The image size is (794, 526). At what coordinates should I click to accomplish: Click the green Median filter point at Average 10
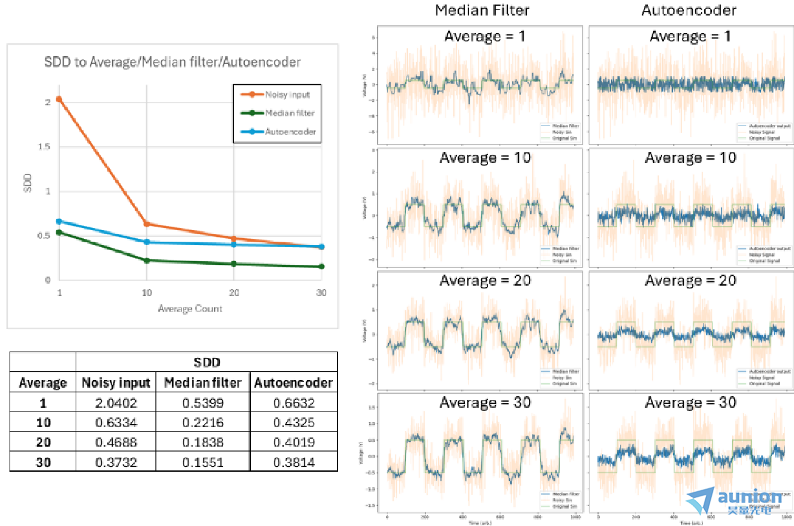pos(146,260)
